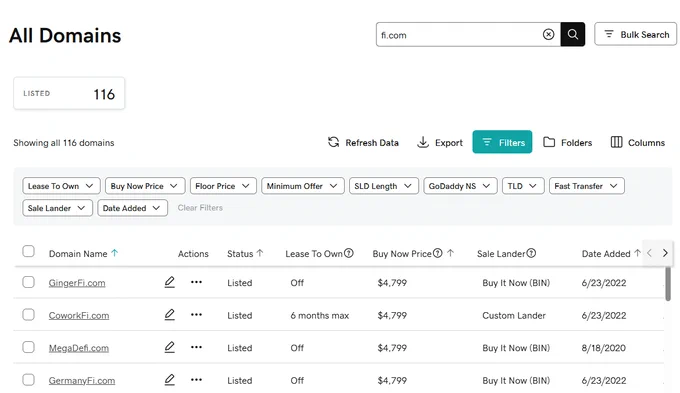
Task: Select the MegaDefi.com row checkbox
Action: tap(29, 347)
